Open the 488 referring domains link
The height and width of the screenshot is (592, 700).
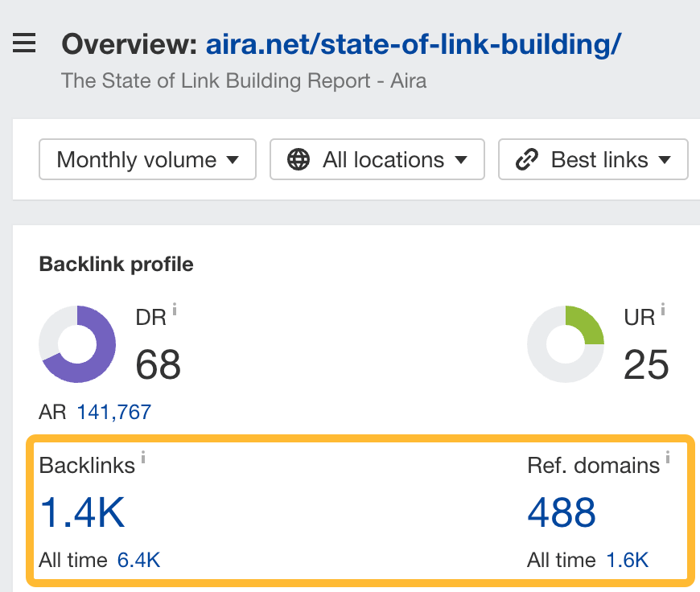click(562, 512)
